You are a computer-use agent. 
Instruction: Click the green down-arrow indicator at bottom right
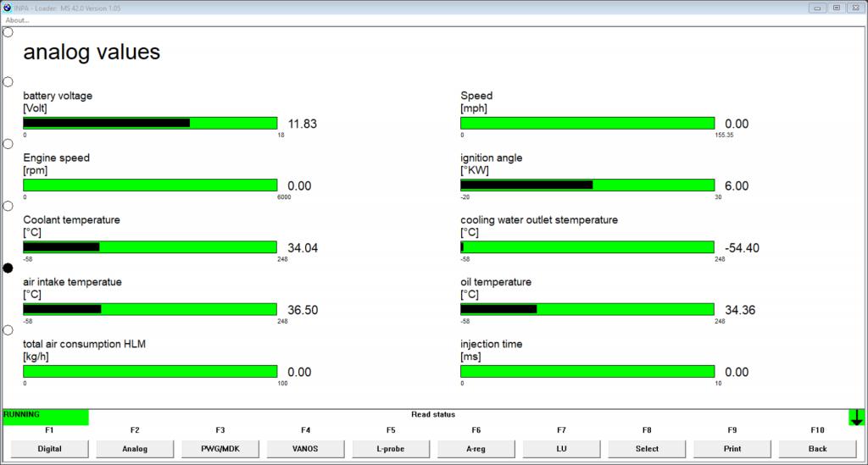pyautogui.click(x=856, y=418)
